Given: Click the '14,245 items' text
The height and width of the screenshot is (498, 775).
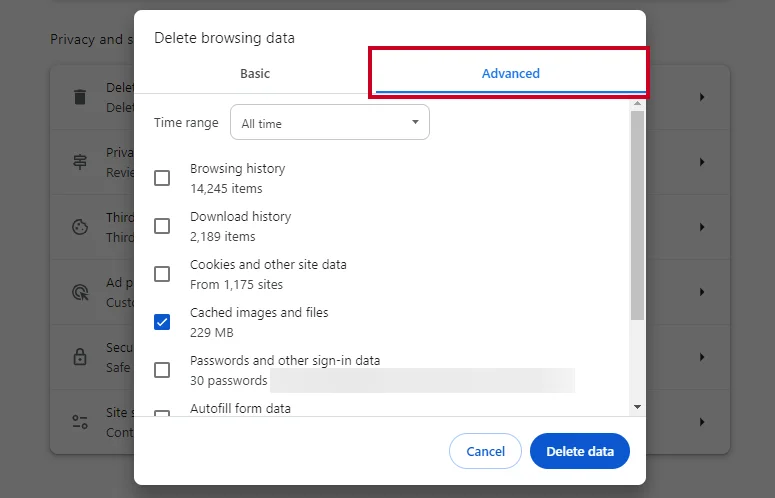Looking at the screenshot, I should (226, 189).
